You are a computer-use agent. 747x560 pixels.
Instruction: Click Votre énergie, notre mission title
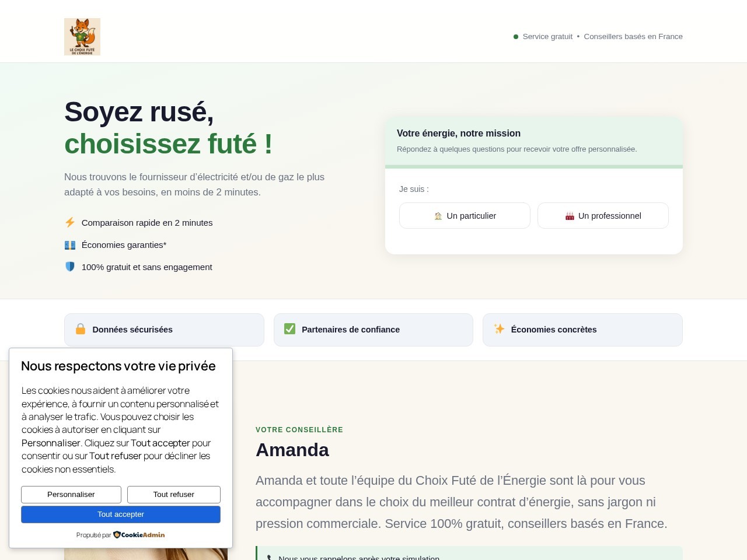tap(459, 134)
